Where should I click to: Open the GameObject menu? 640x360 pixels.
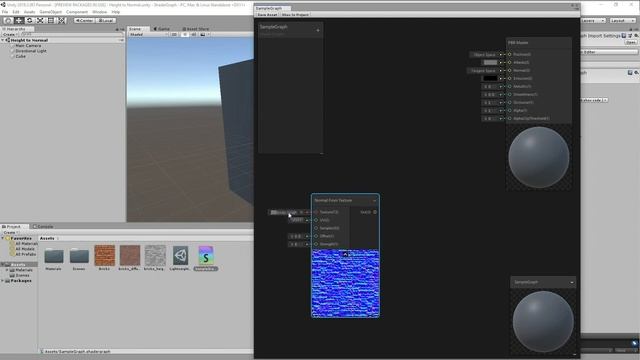(x=51, y=12)
